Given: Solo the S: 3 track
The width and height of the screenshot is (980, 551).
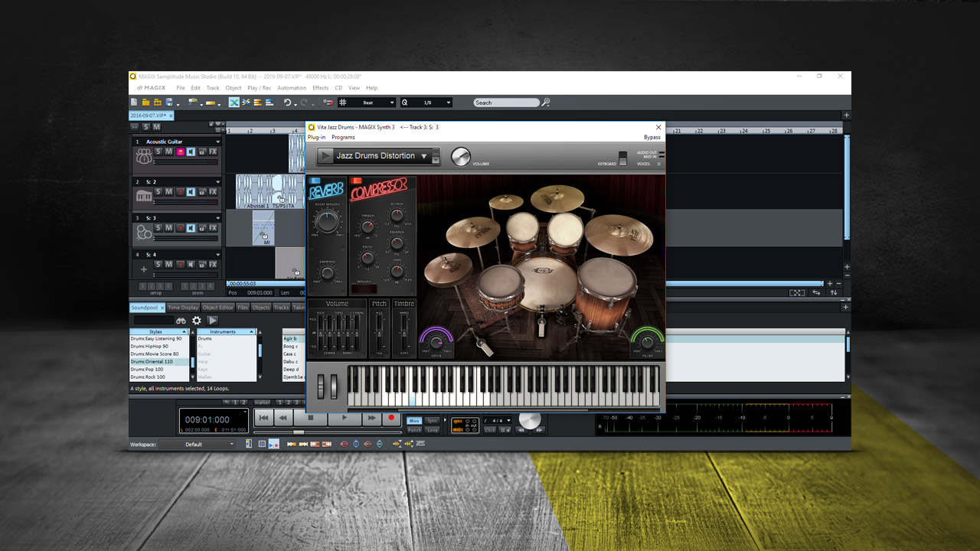Looking at the screenshot, I should 158,228.
